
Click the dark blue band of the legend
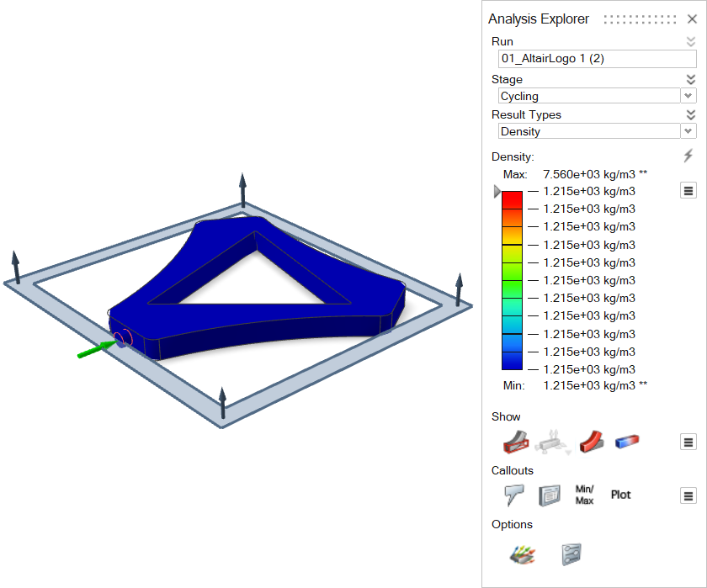point(513,361)
